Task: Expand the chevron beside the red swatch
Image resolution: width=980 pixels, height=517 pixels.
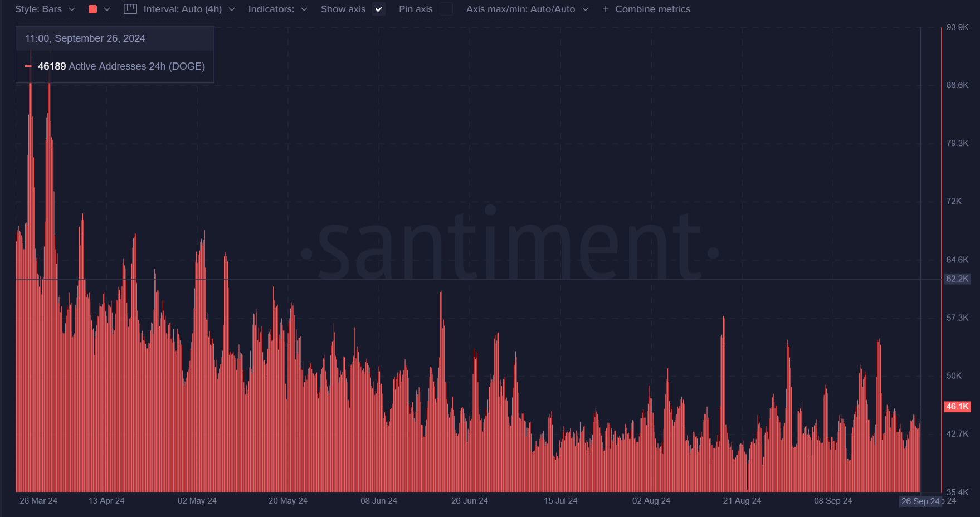Action: pyautogui.click(x=107, y=9)
